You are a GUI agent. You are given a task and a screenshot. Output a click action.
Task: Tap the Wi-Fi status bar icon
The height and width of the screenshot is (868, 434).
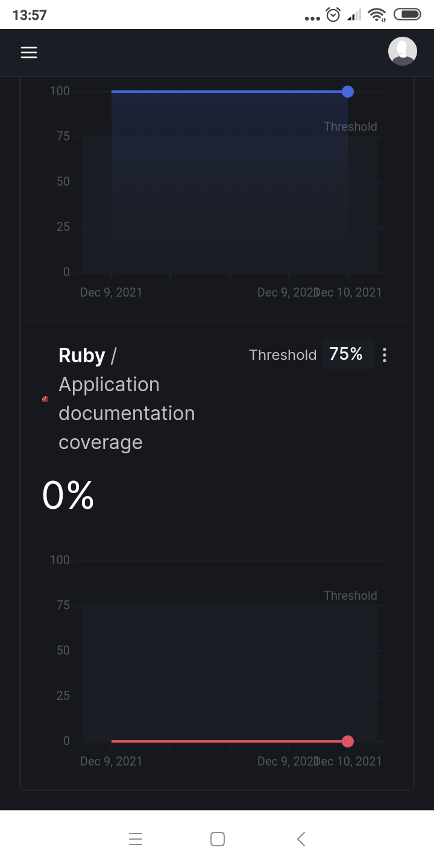(377, 15)
